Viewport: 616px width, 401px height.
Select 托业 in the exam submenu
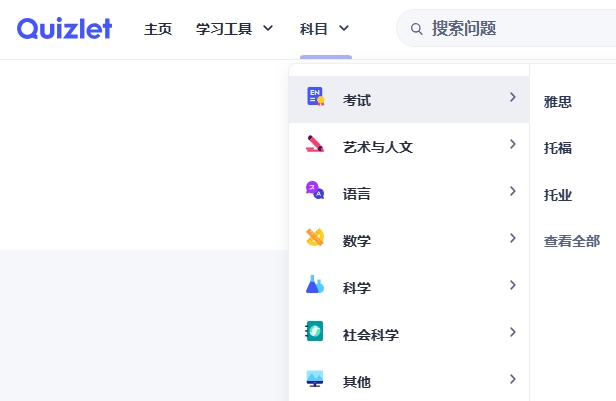click(x=558, y=195)
